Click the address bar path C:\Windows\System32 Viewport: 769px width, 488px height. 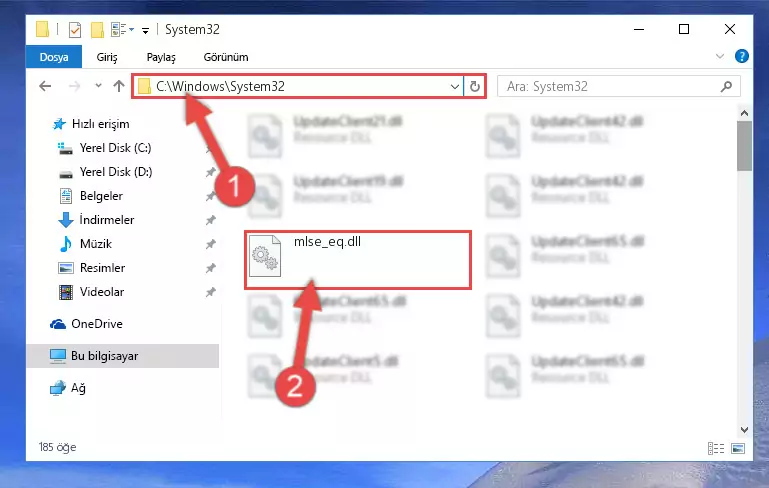(x=220, y=86)
